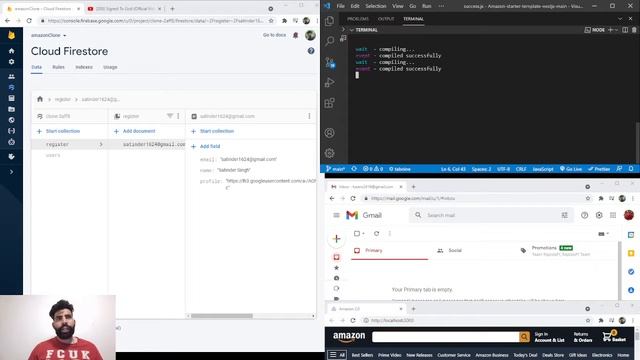Refresh the Gmail inbox list
640x360 pixels.
(376, 233)
